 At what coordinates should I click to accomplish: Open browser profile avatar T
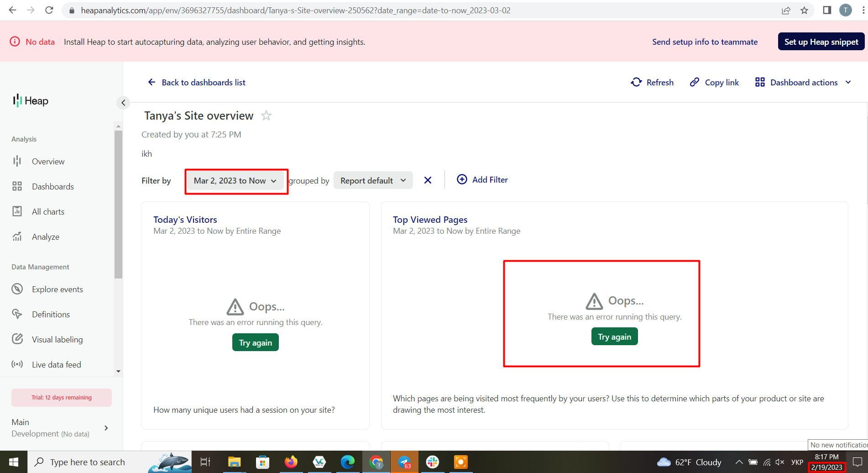tap(846, 10)
